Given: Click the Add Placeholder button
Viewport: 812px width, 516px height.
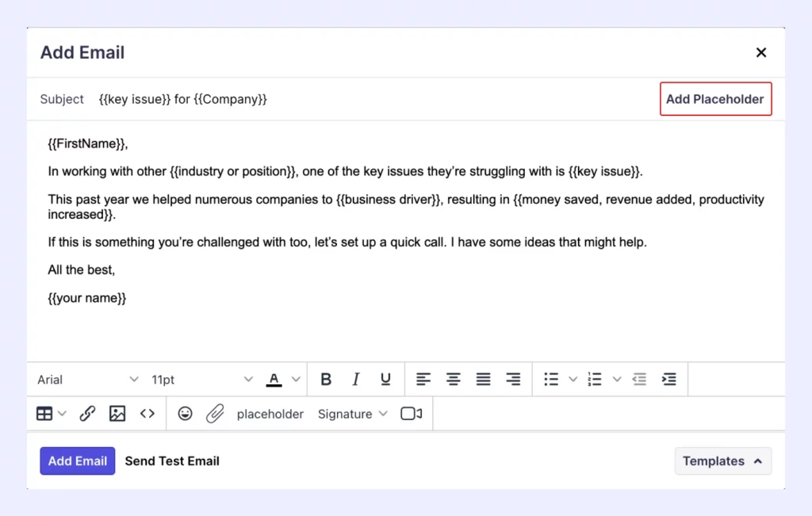Looking at the screenshot, I should coord(715,98).
